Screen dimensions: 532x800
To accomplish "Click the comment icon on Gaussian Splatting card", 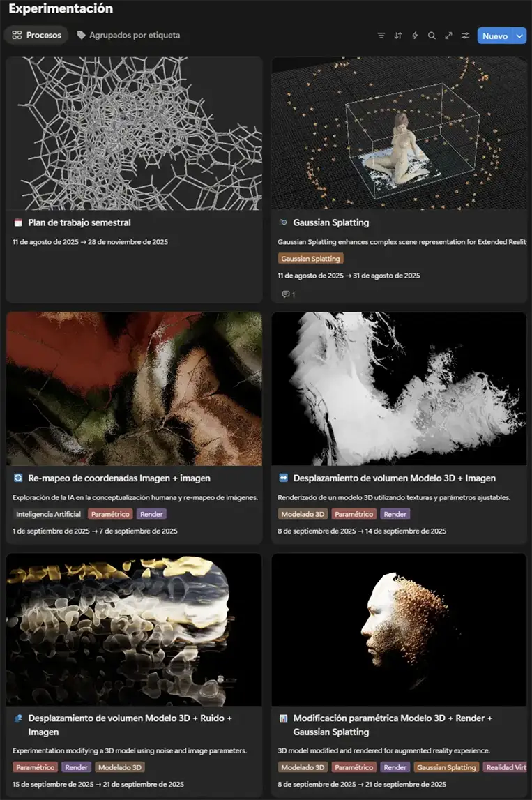I will click(288, 294).
